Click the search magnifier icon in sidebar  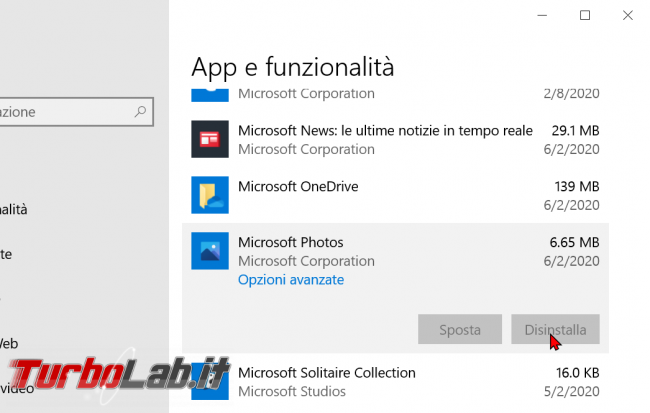140,112
